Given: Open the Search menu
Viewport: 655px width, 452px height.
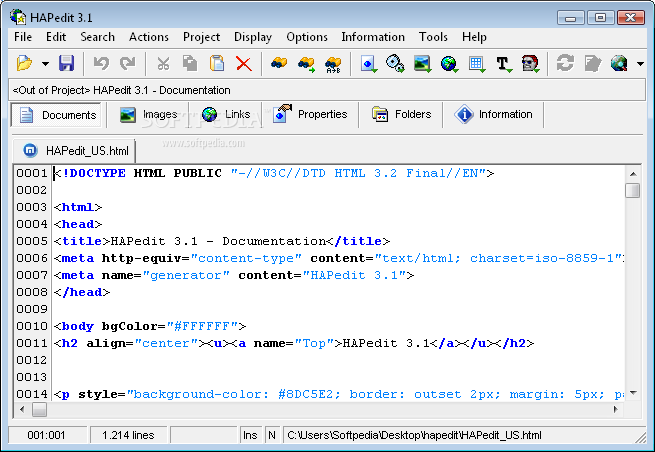Looking at the screenshot, I should pyautogui.click(x=97, y=37).
